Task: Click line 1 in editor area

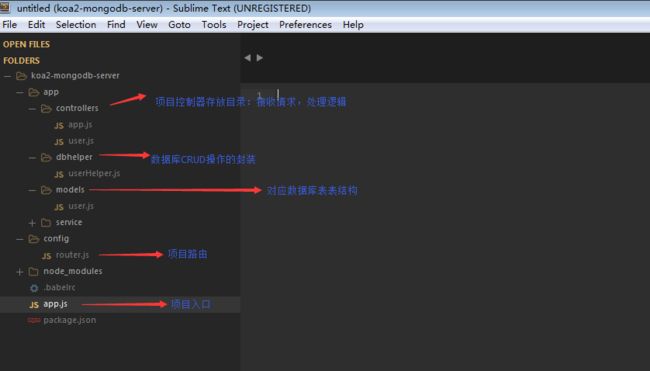Action: point(445,95)
